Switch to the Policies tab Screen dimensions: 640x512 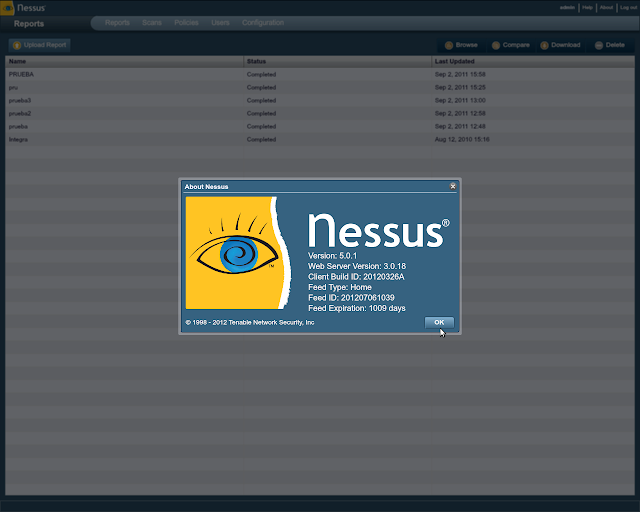click(x=186, y=23)
